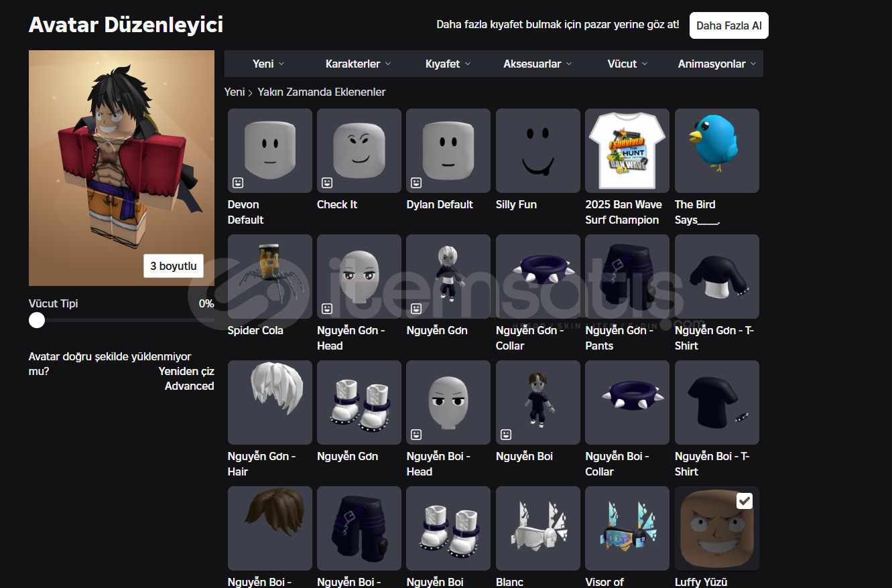Equip the Silly Fun face
The width and height of the screenshot is (892, 588).
point(538,151)
